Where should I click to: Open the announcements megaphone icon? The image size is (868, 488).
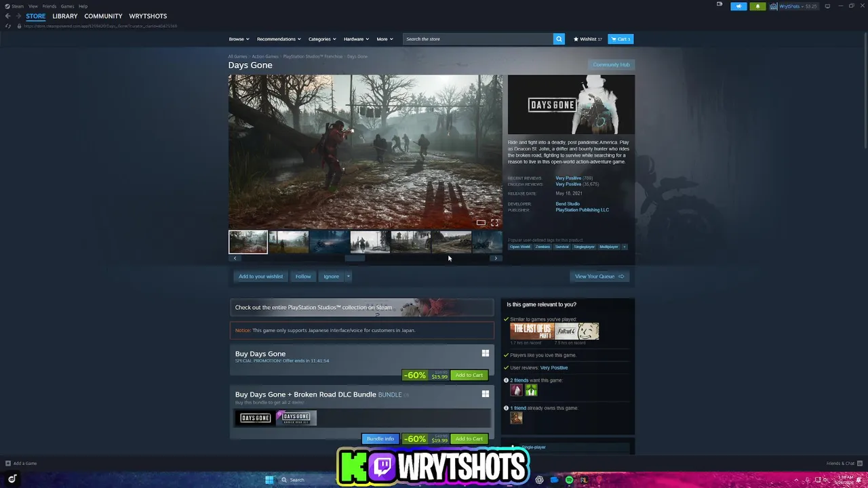click(738, 6)
